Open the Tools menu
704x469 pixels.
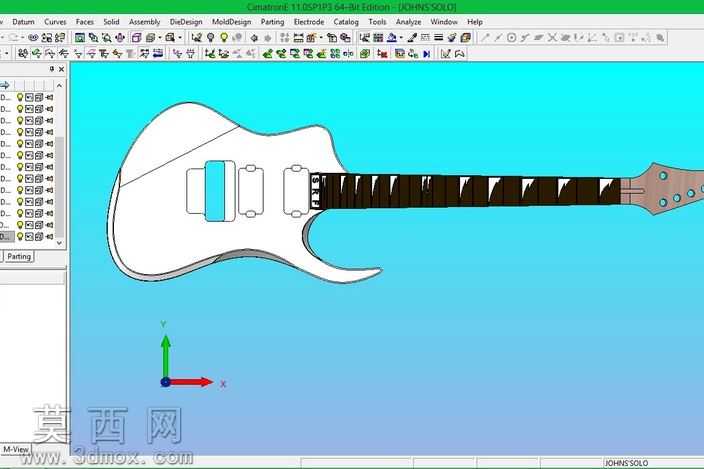(x=377, y=22)
